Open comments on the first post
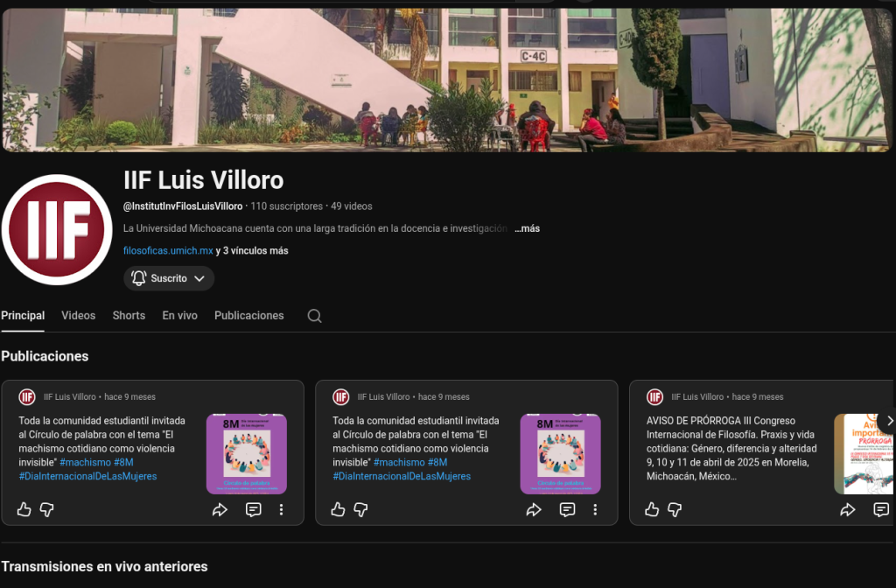 253,509
